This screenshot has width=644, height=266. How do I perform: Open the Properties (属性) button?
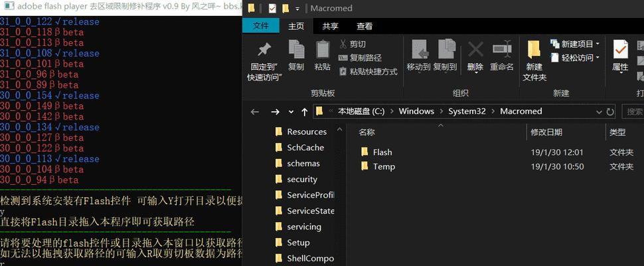(x=620, y=55)
